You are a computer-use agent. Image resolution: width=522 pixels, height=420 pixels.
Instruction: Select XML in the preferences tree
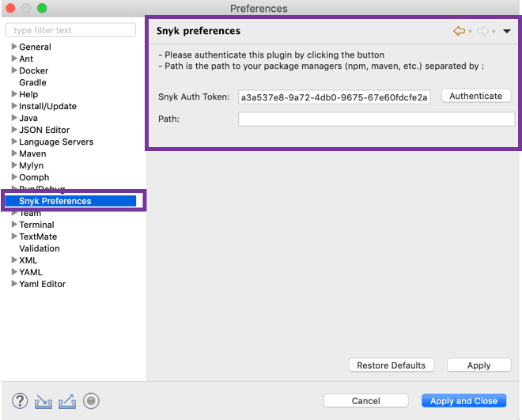28,260
